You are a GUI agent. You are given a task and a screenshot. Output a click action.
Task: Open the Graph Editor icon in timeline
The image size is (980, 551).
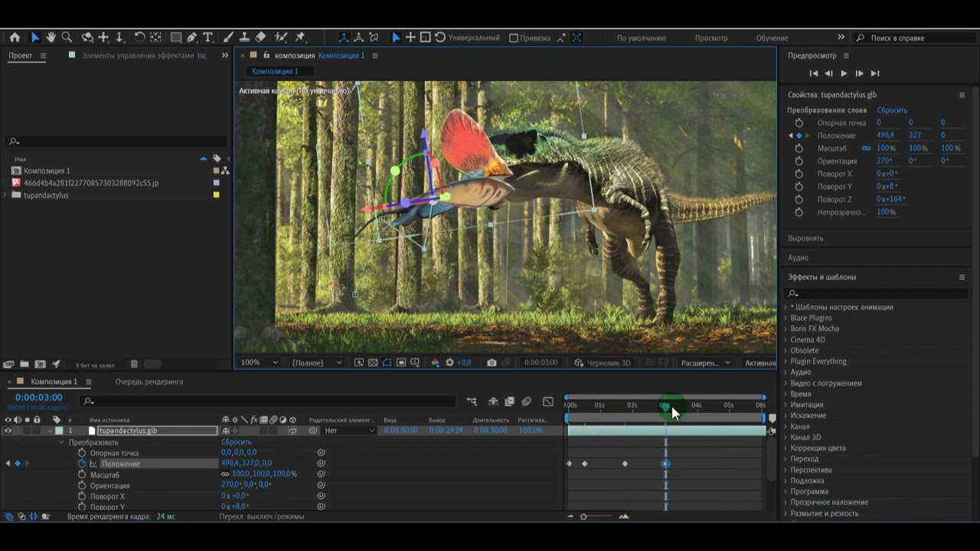(x=548, y=402)
